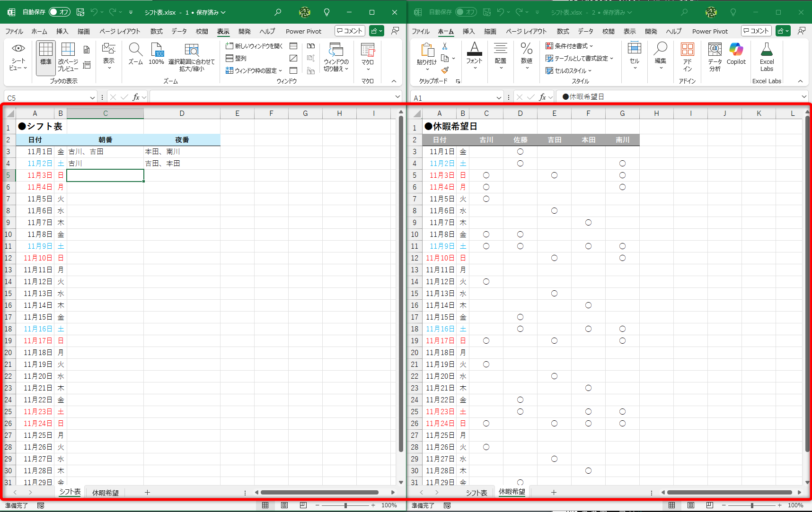Switch to Page Layout view in left status bar
Image resolution: width=812 pixels, height=512 pixels.
pyautogui.click(x=284, y=505)
